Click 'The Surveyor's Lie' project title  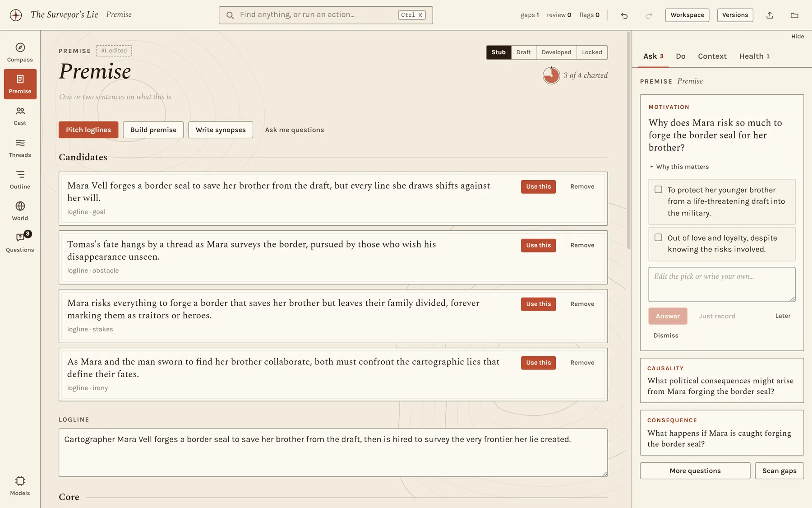(64, 14)
